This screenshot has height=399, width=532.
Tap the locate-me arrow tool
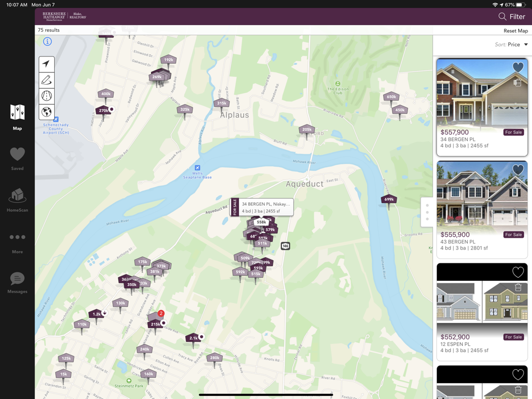coord(46,64)
